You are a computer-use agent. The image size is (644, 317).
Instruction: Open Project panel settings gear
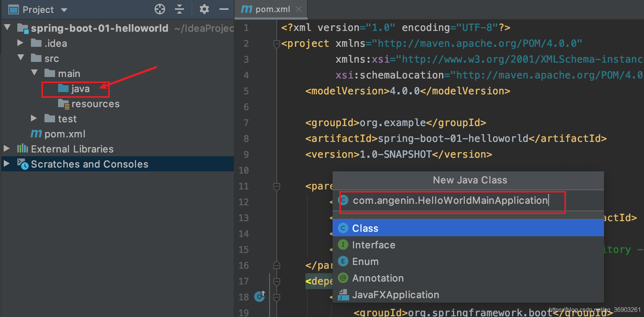pos(204,9)
